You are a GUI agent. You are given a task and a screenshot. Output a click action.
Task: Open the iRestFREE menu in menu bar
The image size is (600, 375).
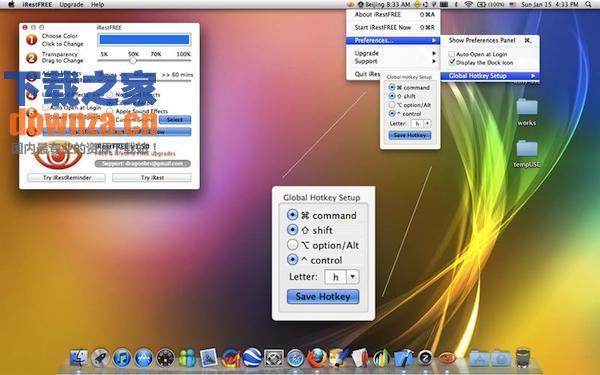(37, 5)
